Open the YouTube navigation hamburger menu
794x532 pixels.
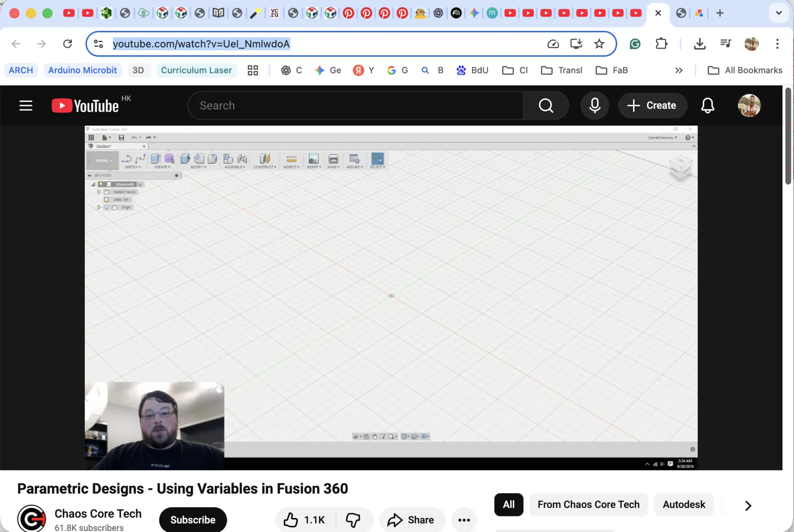(x=26, y=105)
